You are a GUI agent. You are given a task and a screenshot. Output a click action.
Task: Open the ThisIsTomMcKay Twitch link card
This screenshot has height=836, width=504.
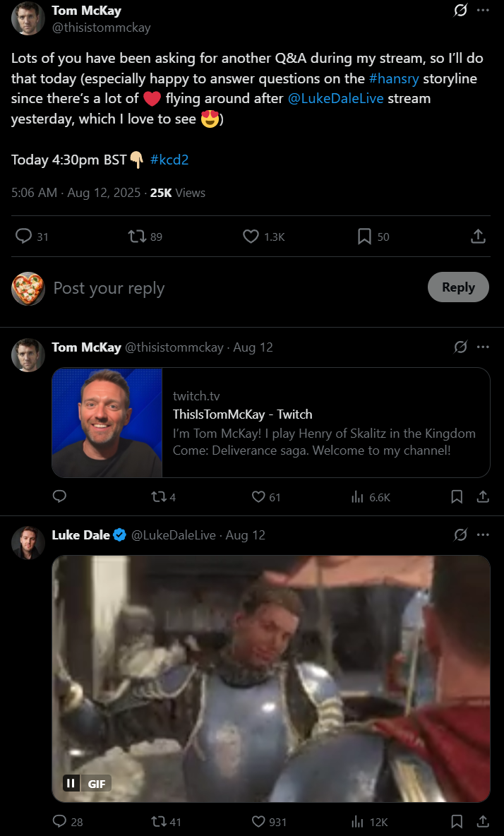[271, 423]
